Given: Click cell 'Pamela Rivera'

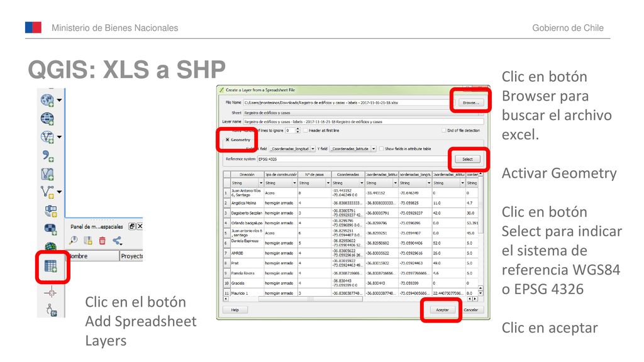Looking at the screenshot, I should 247,273.
